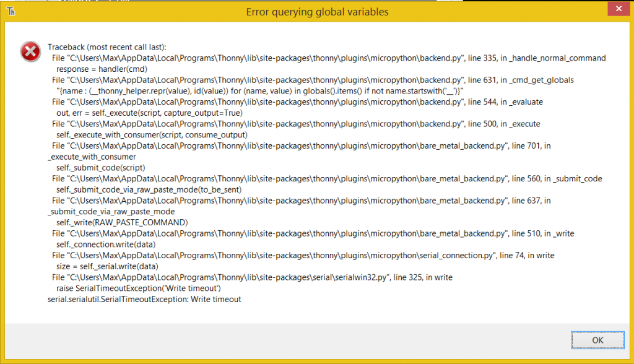Click the OK button

(597, 340)
